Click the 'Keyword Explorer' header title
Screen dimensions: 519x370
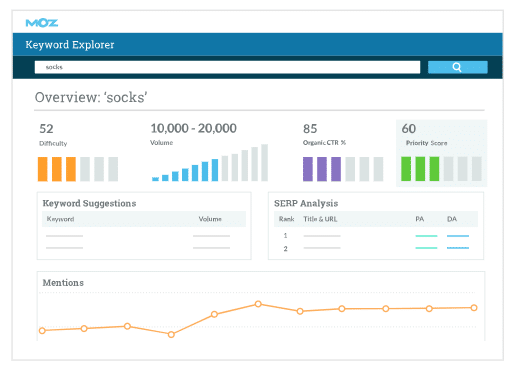[x=70, y=45]
